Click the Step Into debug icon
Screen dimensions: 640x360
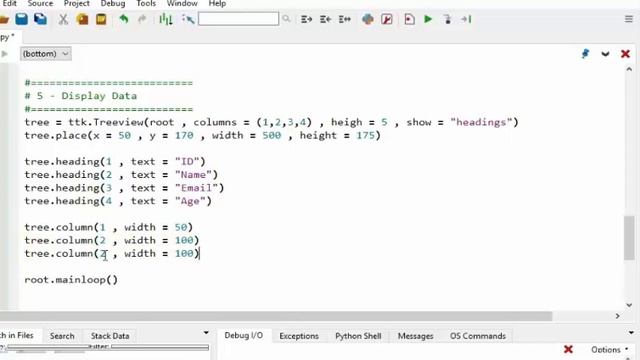447,19
